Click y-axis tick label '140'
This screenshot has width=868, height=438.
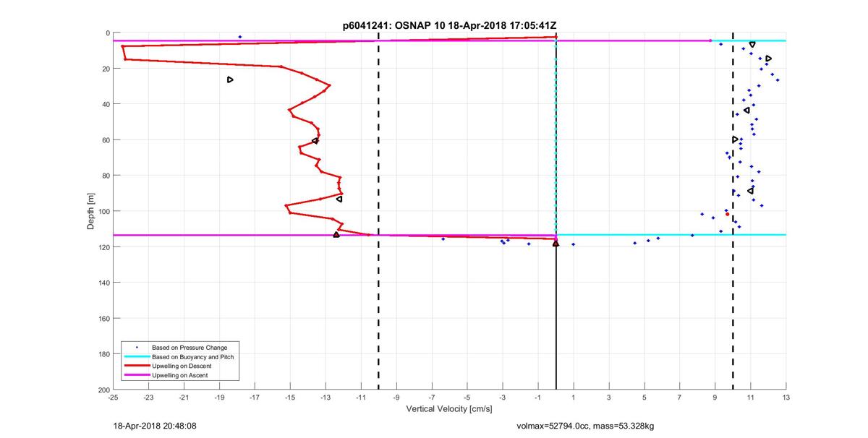103,283
